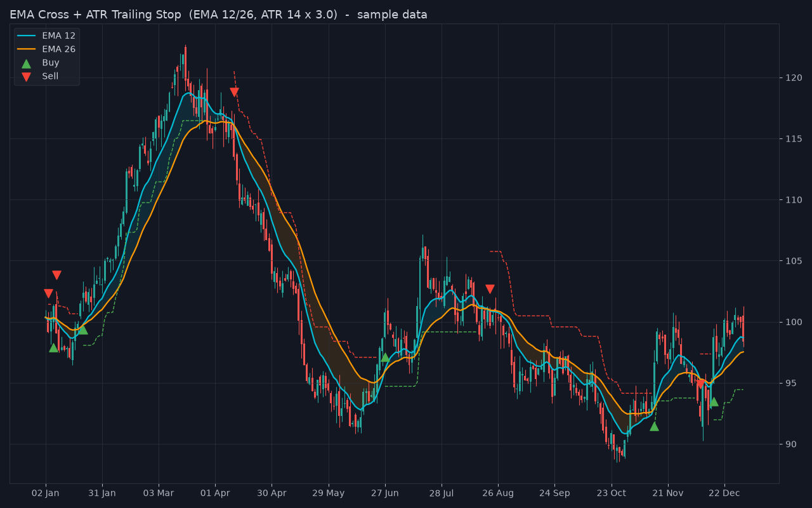
Task: Click the 'EMA 12' legend label
Action: pos(58,36)
